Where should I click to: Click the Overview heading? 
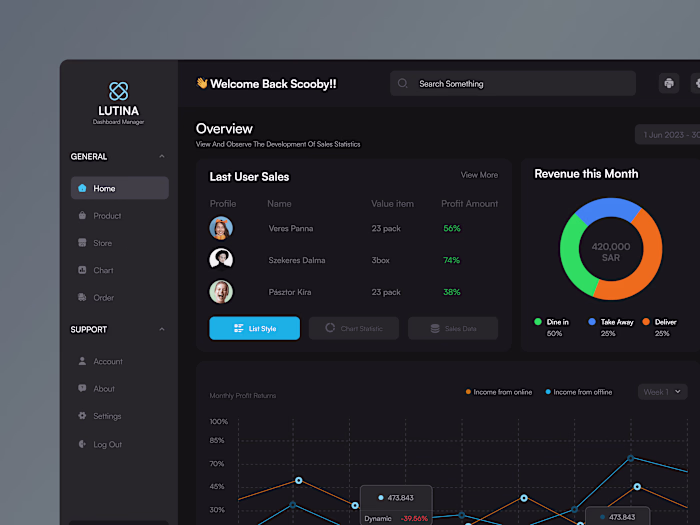(224, 129)
